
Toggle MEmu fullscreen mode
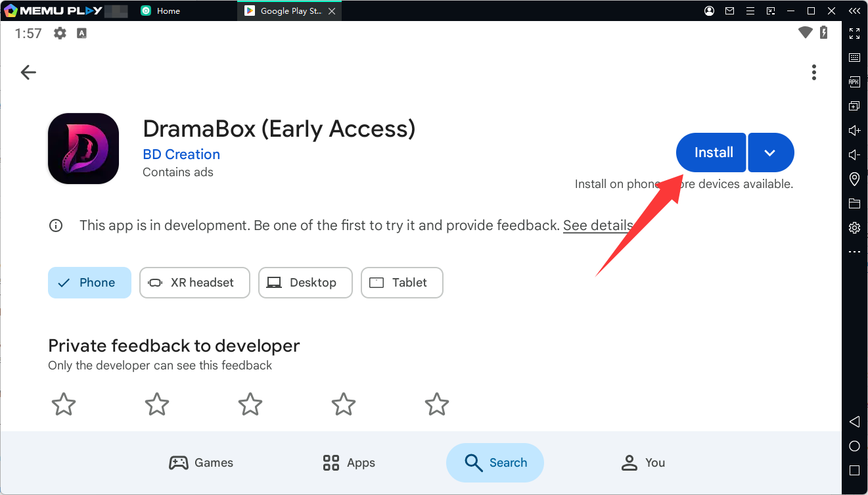coord(854,34)
